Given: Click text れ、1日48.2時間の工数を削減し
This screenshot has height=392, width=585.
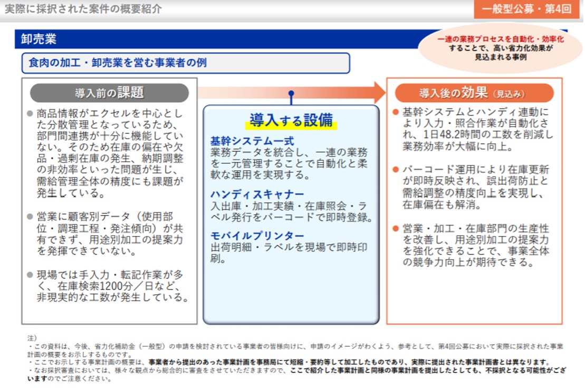Looking at the screenshot, I should 477,134.
